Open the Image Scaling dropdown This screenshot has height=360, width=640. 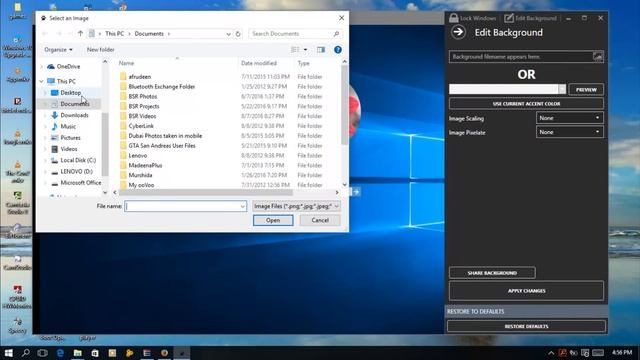click(x=570, y=118)
